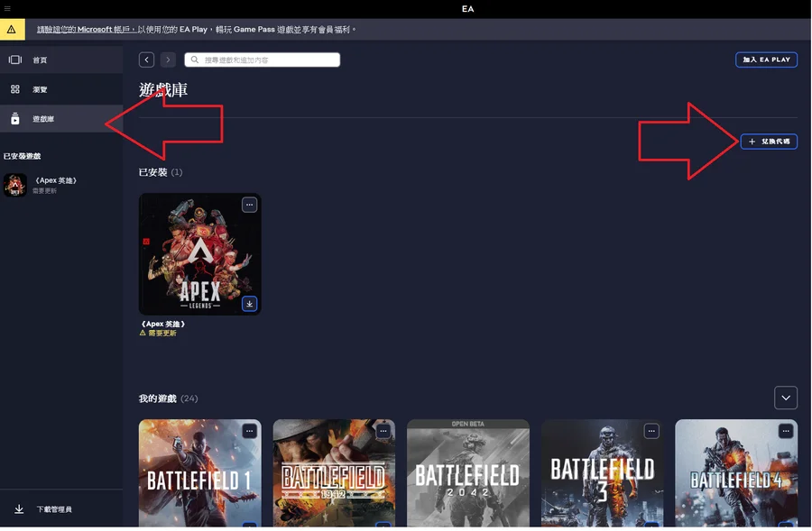Image resolution: width=812 pixels, height=531 pixels.
Task: Click the 已安裝 (1) section heading
Action: [161, 172]
